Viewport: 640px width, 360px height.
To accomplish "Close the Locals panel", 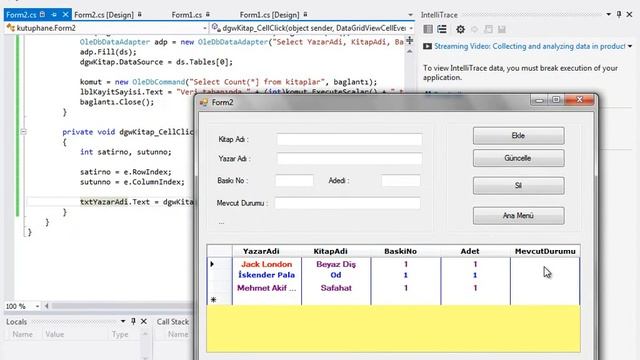I will (144, 322).
